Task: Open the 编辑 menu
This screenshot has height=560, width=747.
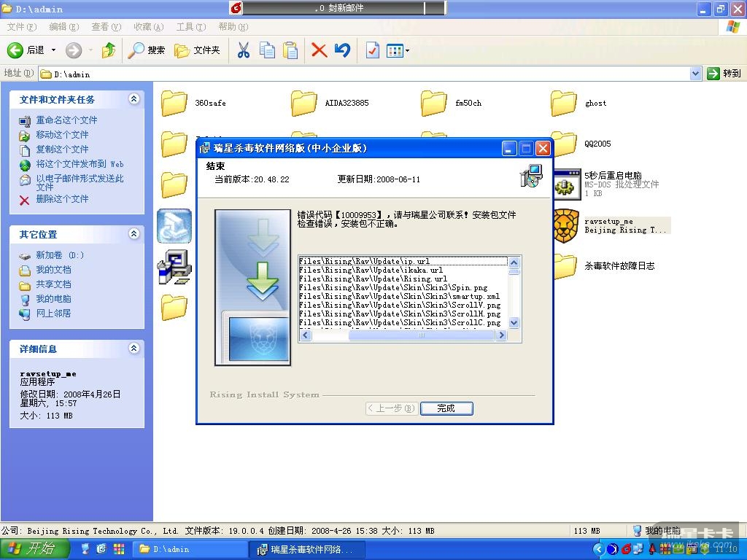Action: point(64,27)
